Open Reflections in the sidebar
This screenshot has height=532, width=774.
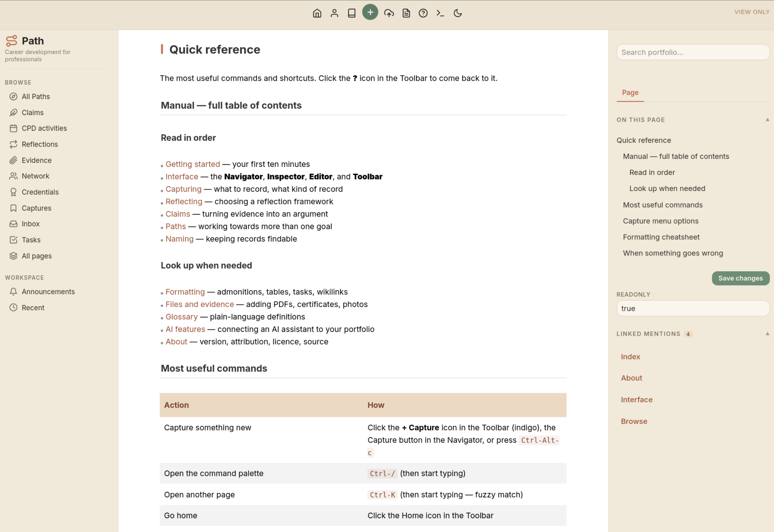(40, 144)
